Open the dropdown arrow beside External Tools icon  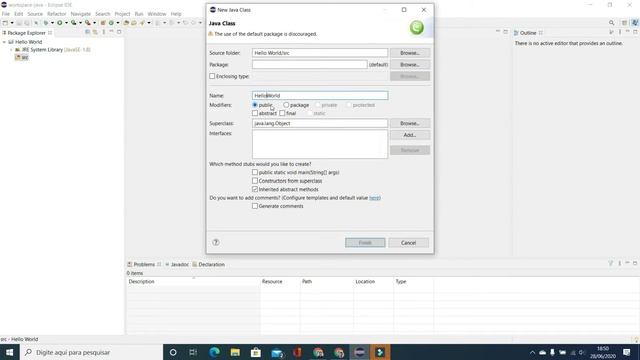tap(94, 23)
